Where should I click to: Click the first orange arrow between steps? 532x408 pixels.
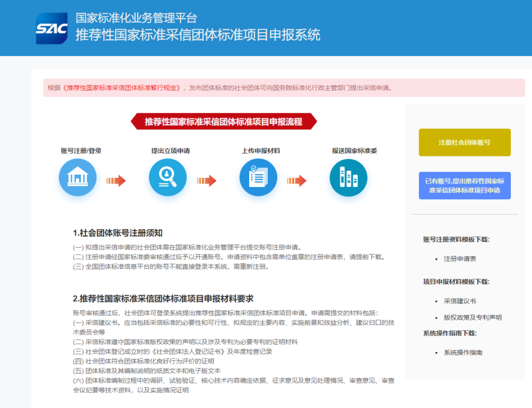click(x=116, y=181)
